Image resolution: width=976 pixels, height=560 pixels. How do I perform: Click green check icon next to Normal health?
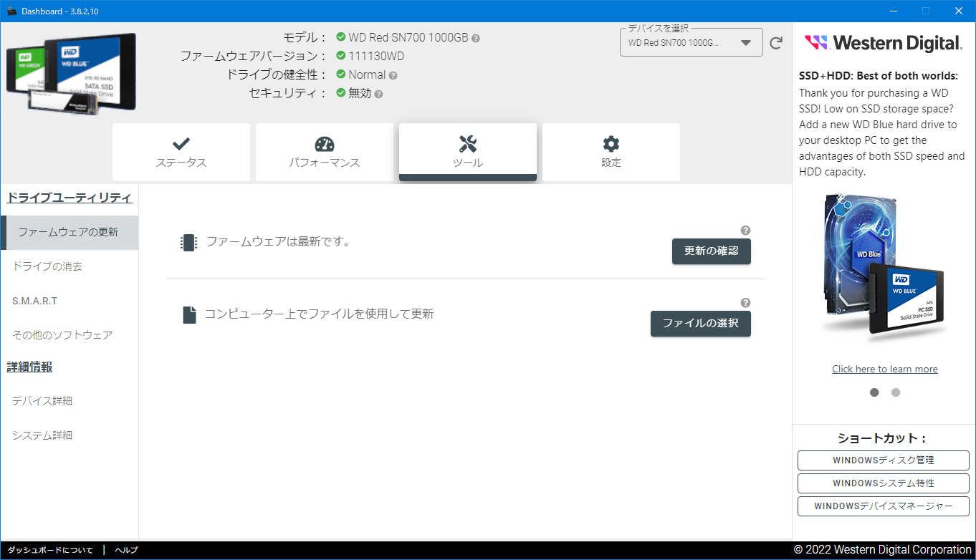click(x=341, y=74)
